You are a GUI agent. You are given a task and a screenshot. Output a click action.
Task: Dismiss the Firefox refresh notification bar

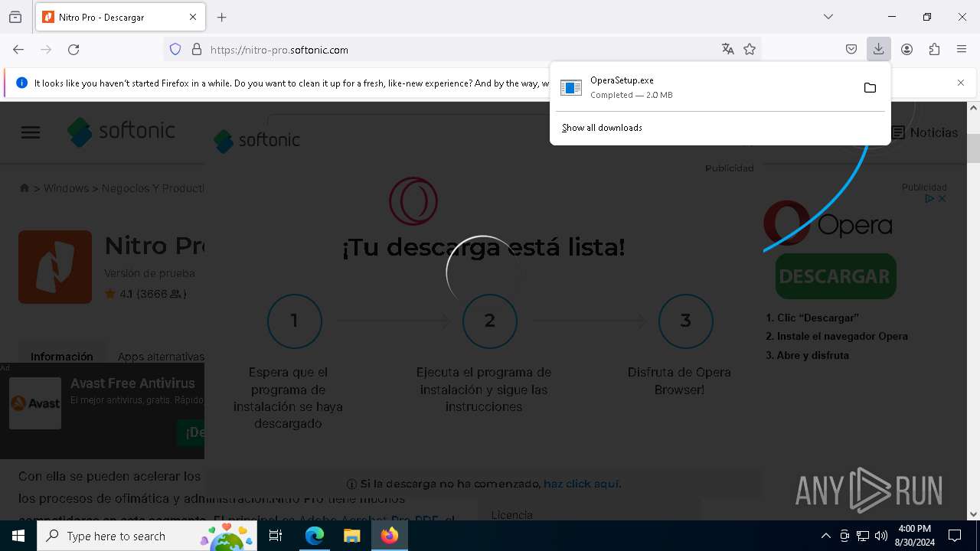click(x=961, y=83)
